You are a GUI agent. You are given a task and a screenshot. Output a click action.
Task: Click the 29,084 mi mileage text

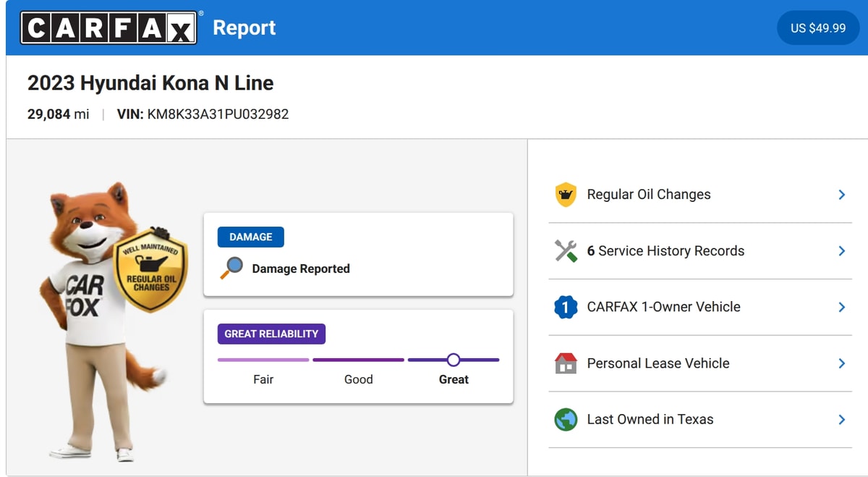pos(59,114)
